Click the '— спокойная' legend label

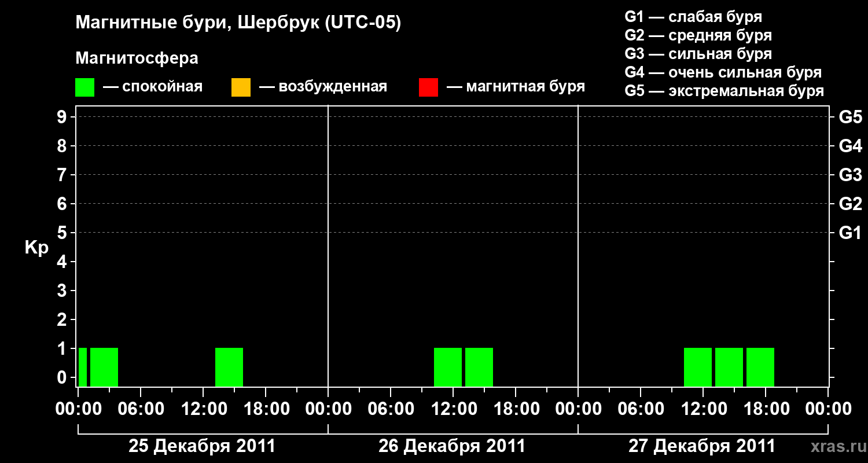153,87
